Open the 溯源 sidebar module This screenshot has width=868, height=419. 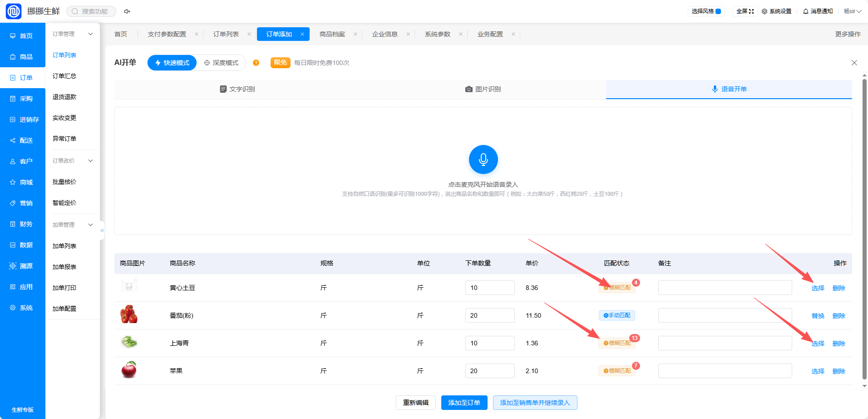click(x=23, y=266)
